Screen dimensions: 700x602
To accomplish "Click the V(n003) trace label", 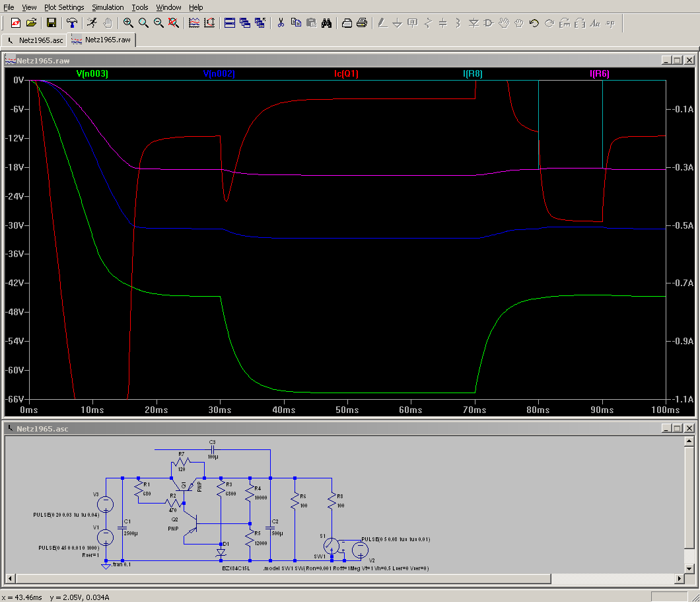I will pos(92,74).
